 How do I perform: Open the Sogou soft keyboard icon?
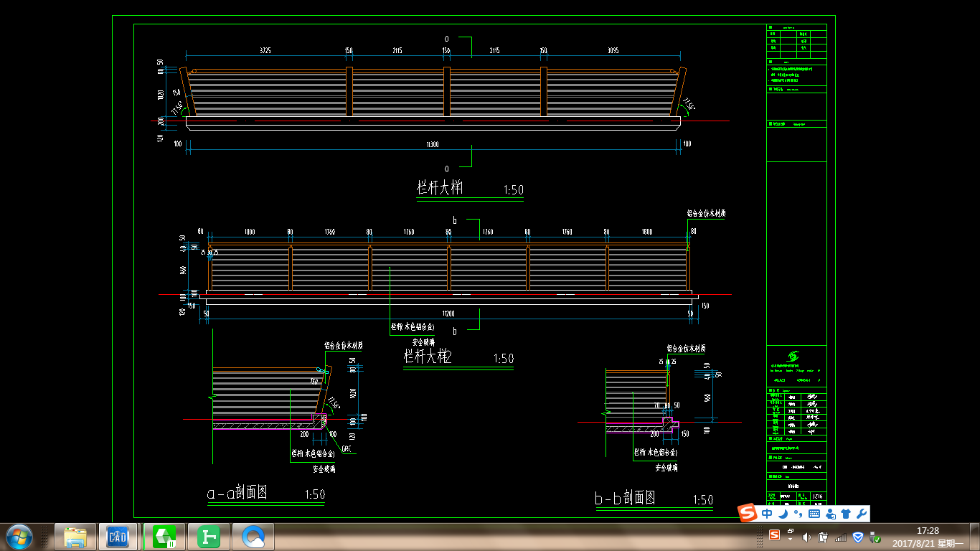coord(814,514)
